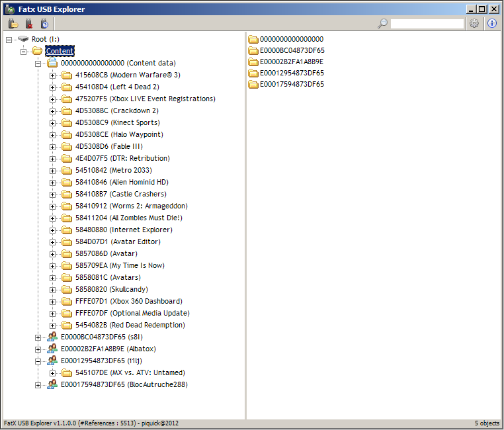Click the Red Dead Redemption folder icon
Image resolution: width=504 pixels, height=430 pixels.
pyautogui.click(x=67, y=325)
